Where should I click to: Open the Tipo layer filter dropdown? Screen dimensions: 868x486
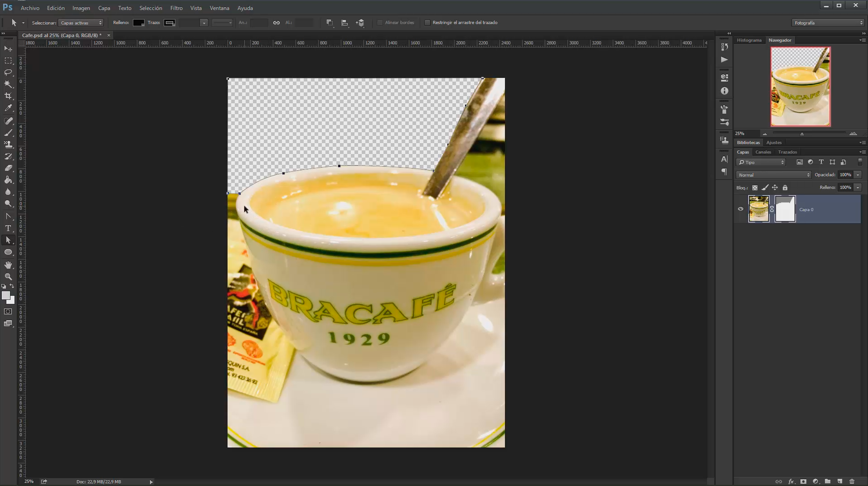coord(761,162)
